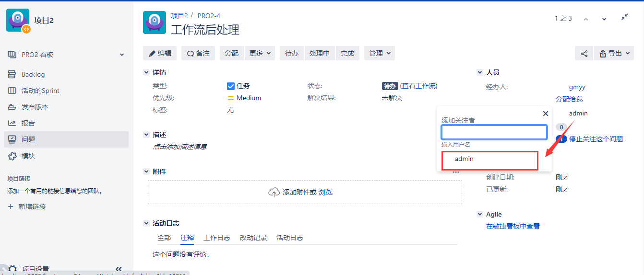Open 活动的Sprint board in sidebar

tap(40, 91)
